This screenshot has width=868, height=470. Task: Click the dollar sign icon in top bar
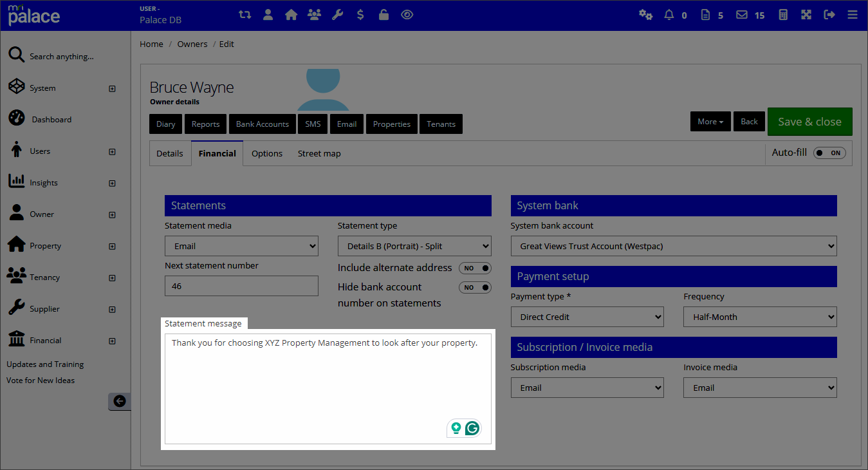click(x=360, y=15)
